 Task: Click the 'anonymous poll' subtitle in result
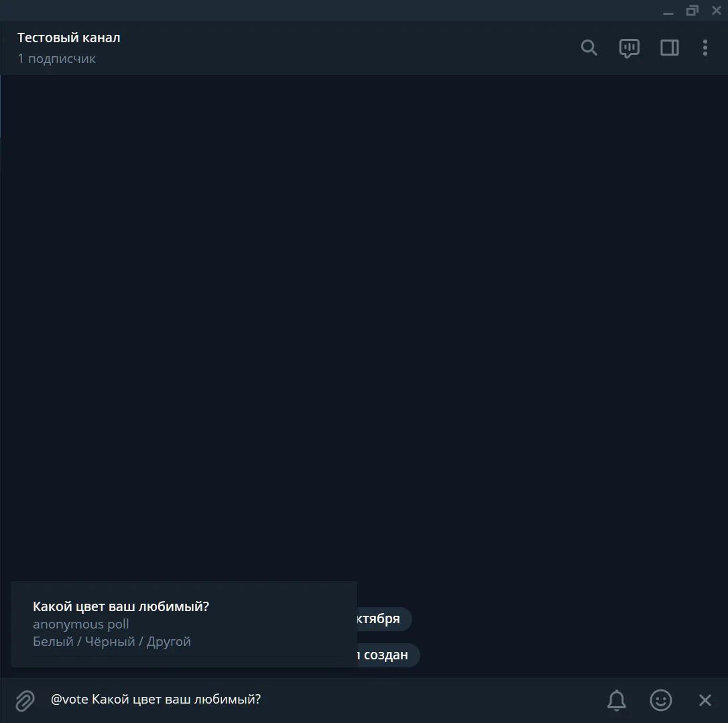(81, 624)
